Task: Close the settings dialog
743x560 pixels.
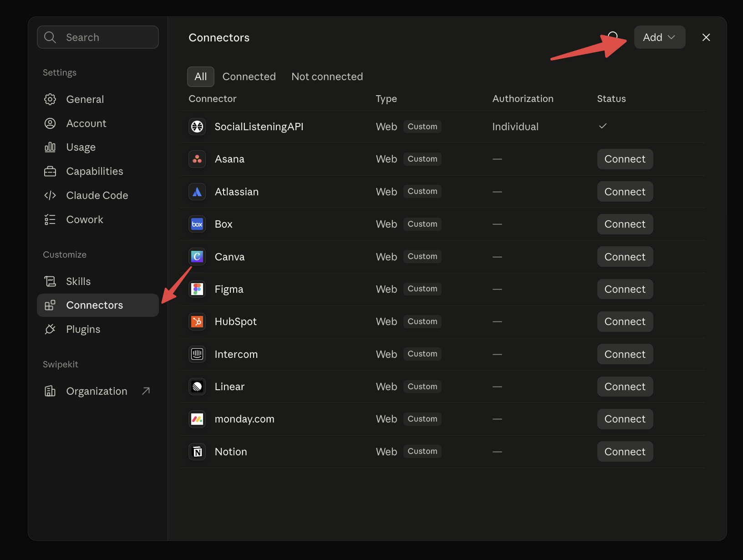Action: pos(706,37)
